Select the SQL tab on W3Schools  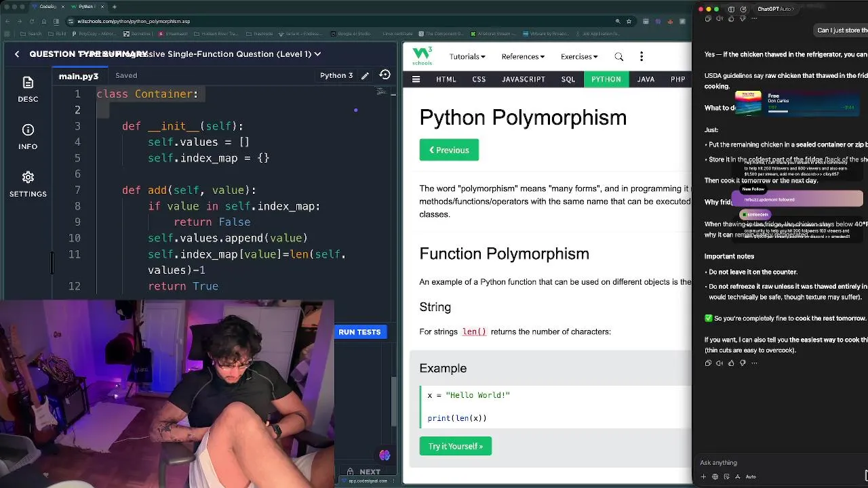[x=568, y=79]
